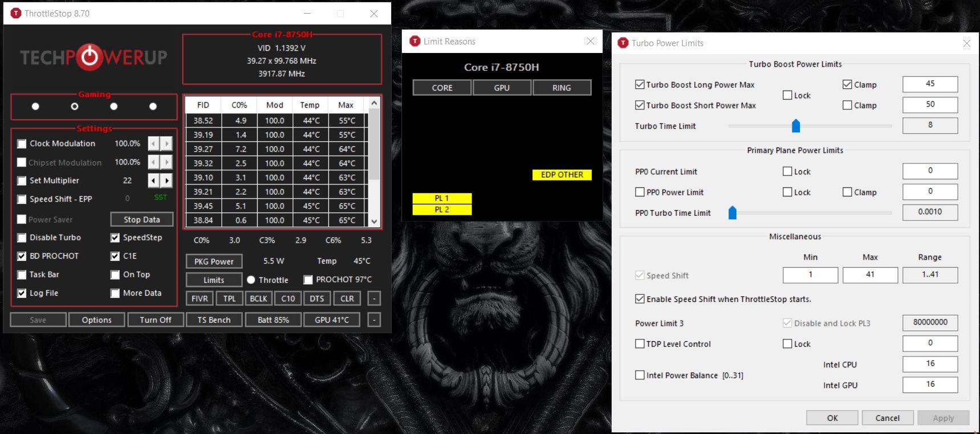The height and width of the screenshot is (434, 980).
Task: Click the Turn Off button
Action: click(156, 320)
